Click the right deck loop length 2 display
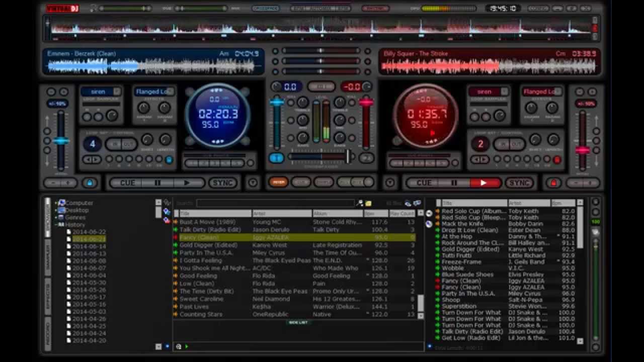644x362 pixels. click(x=480, y=144)
